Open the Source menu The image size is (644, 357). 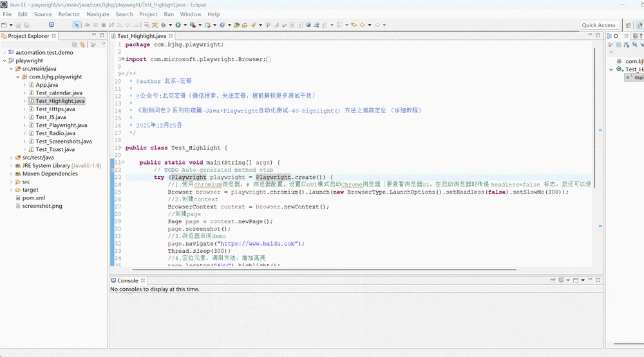point(43,14)
